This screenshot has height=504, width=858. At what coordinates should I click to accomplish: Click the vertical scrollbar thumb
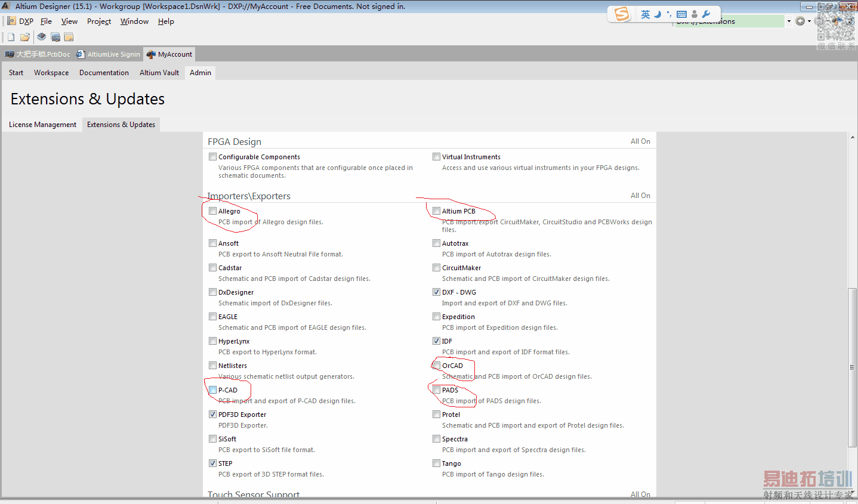click(x=852, y=367)
